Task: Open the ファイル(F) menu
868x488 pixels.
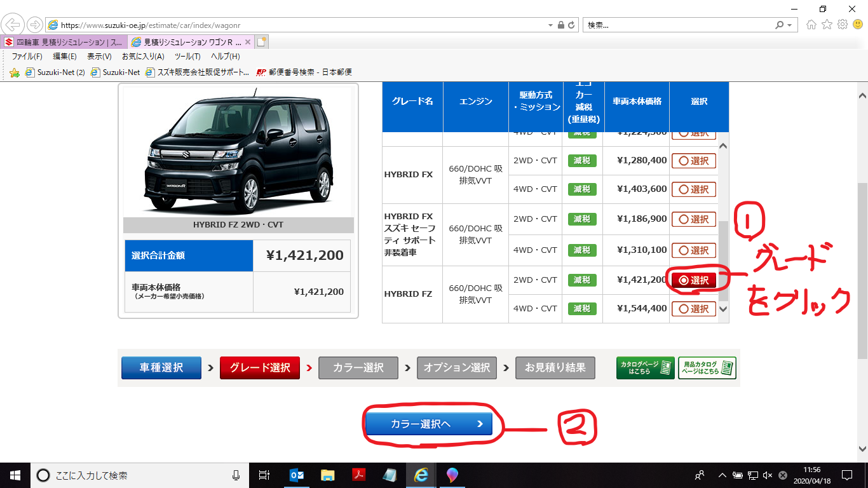Action: pos(27,57)
